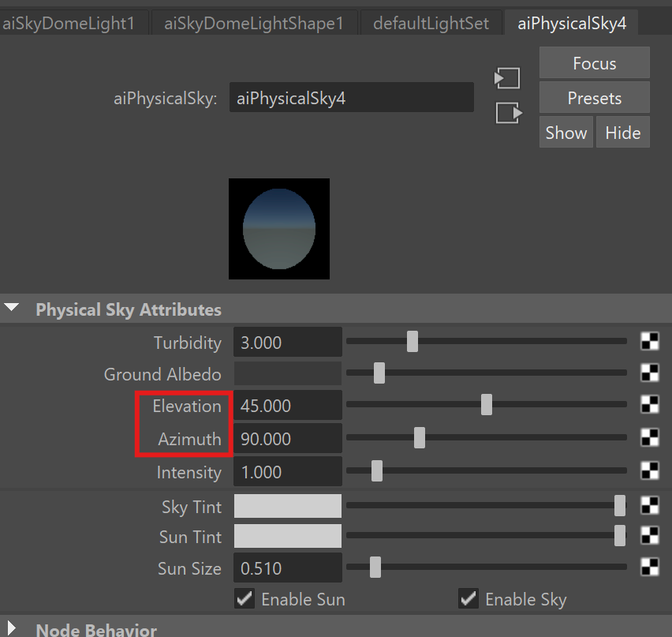Click the Elevation map checker icon
The width and height of the screenshot is (672, 637).
pos(649,405)
